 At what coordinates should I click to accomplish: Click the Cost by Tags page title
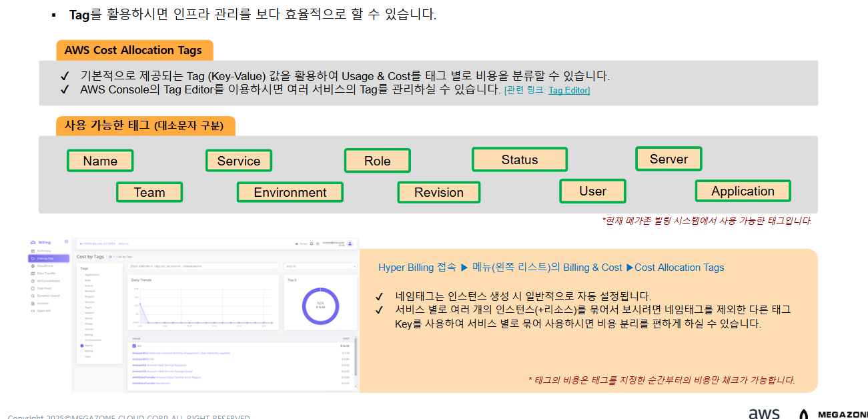click(90, 256)
